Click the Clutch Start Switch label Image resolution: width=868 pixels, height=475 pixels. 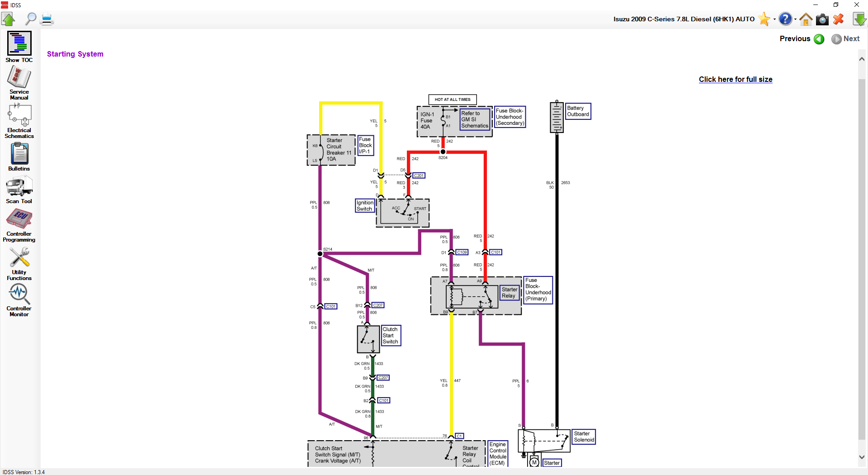pos(391,336)
